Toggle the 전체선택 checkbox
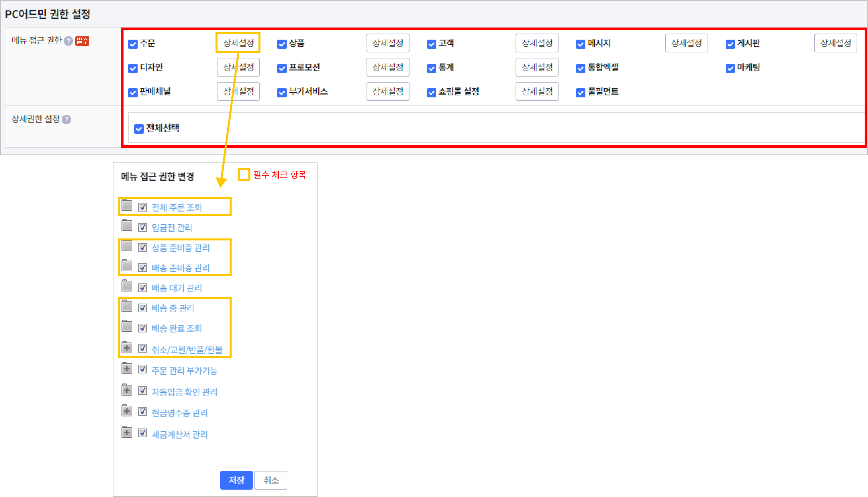Image resolution: width=868 pixels, height=497 pixels. coord(139,129)
